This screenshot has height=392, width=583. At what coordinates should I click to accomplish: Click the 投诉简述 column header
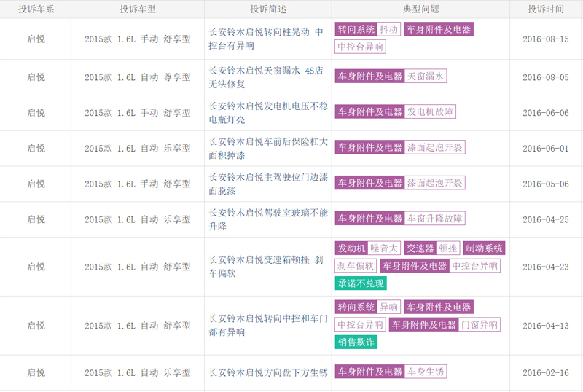[268, 9]
